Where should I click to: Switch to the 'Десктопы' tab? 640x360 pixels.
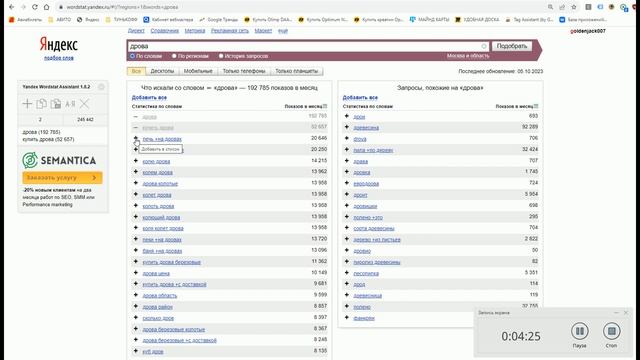click(162, 71)
